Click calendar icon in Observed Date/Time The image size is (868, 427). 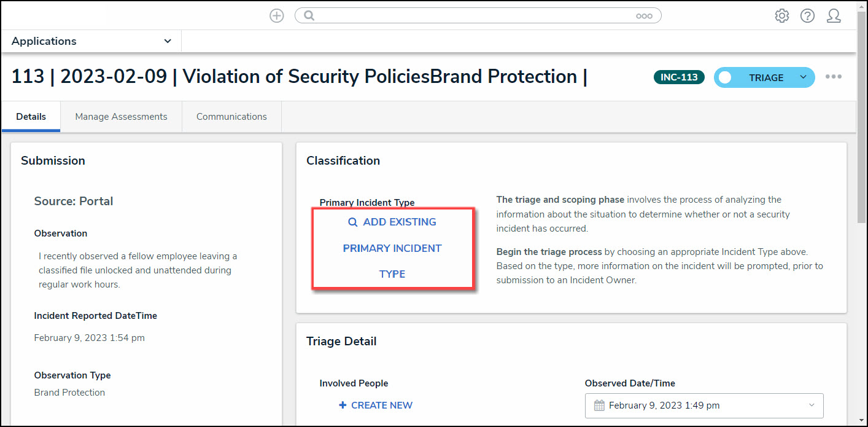tap(599, 405)
